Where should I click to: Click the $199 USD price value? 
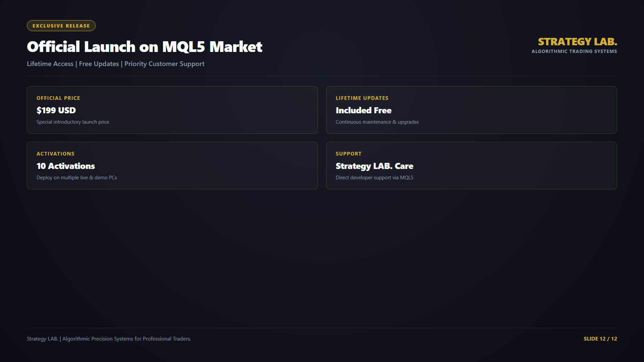click(56, 110)
